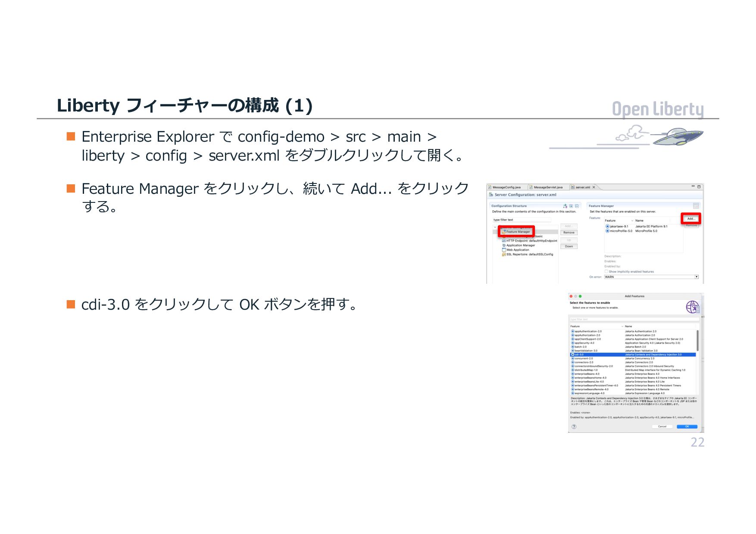Enable Show implicitly enabled features checkbox
Image resolution: width=756 pixels, height=534 pixels.
click(x=606, y=271)
